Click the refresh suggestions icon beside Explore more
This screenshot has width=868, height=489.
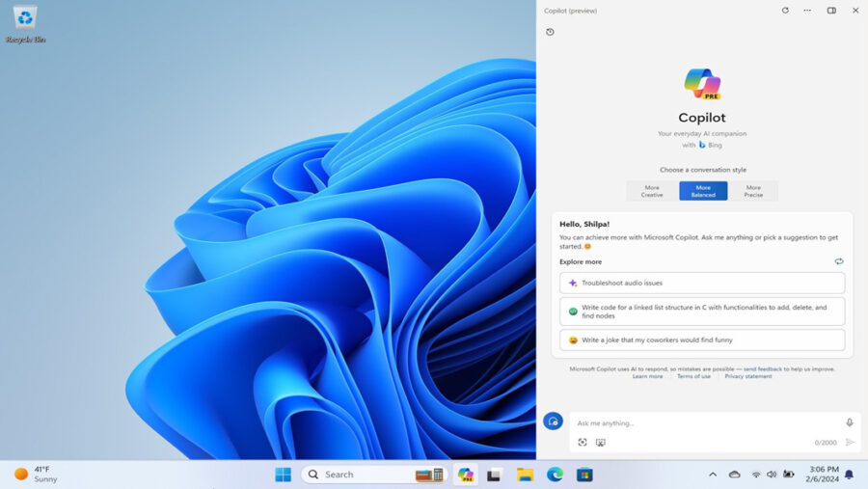pyautogui.click(x=839, y=261)
